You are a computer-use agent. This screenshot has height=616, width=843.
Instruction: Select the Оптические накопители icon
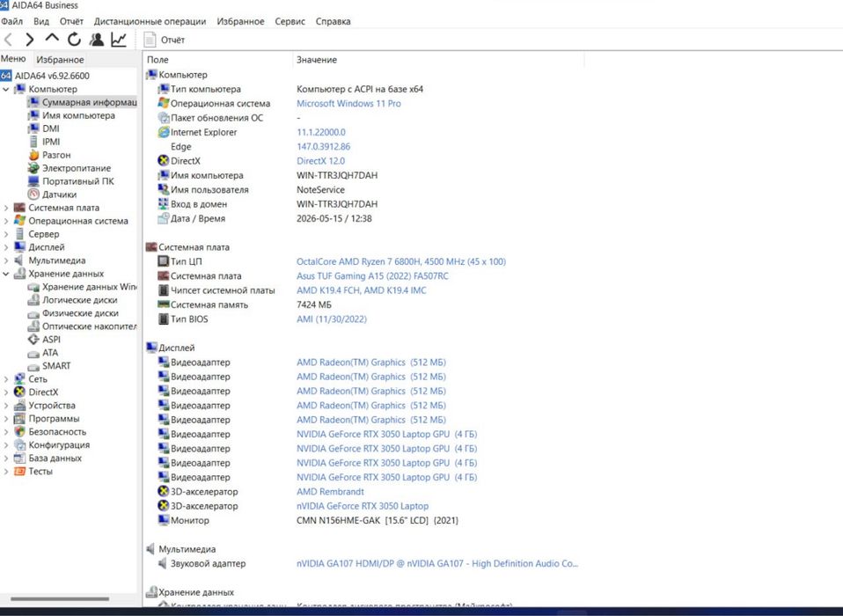tap(33, 326)
